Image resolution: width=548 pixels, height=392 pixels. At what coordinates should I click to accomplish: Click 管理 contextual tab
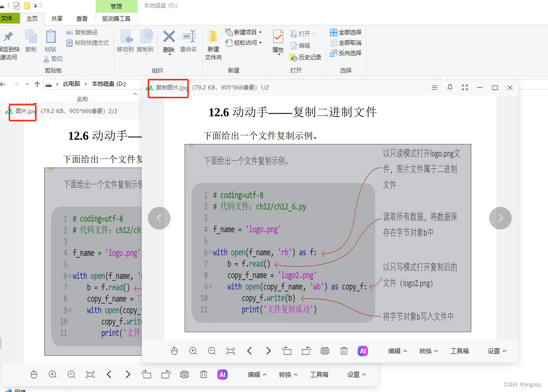(x=116, y=6)
